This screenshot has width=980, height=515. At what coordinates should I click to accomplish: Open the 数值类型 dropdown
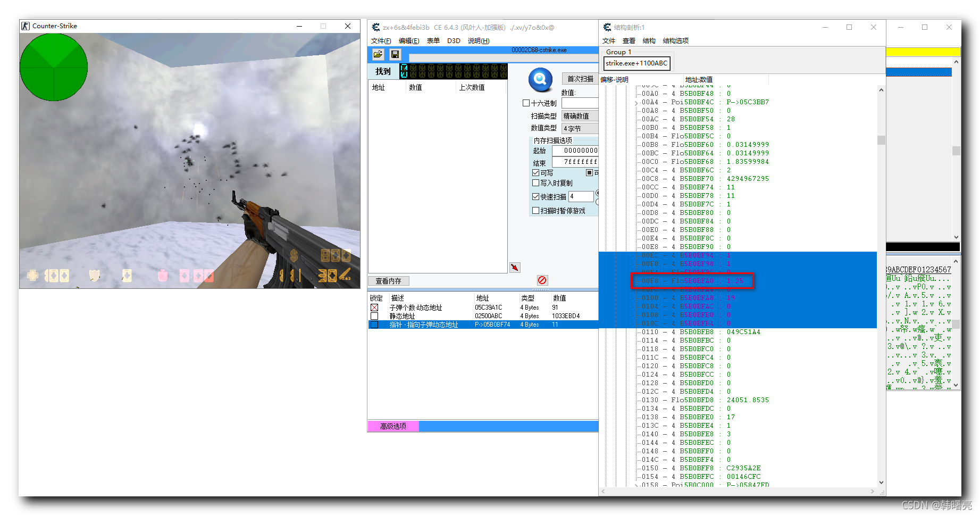click(x=580, y=129)
